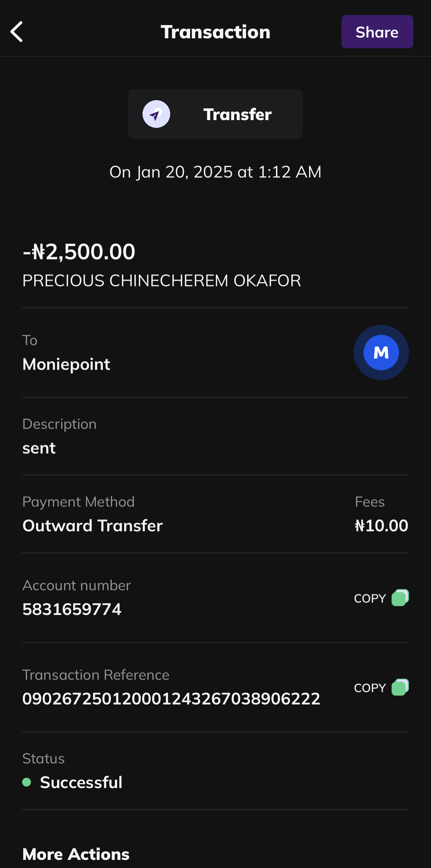The width and height of the screenshot is (431, 868).
Task: Tap the Outward Transfer payment method
Action: tap(92, 526)
